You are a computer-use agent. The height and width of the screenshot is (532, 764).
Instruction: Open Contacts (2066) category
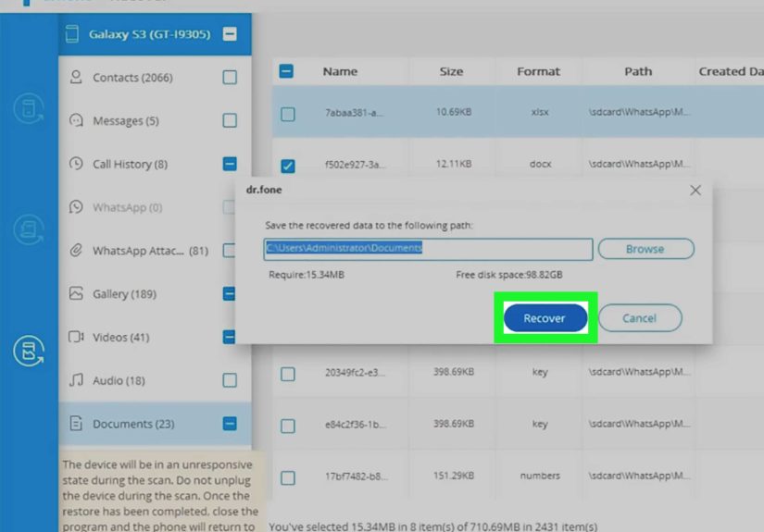click(x=132, y=78)
